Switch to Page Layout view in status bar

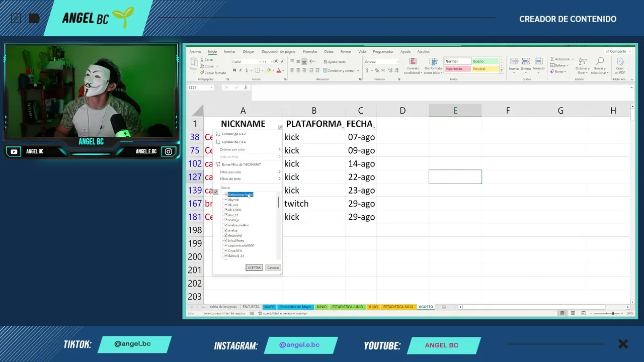tap(573, 313)
